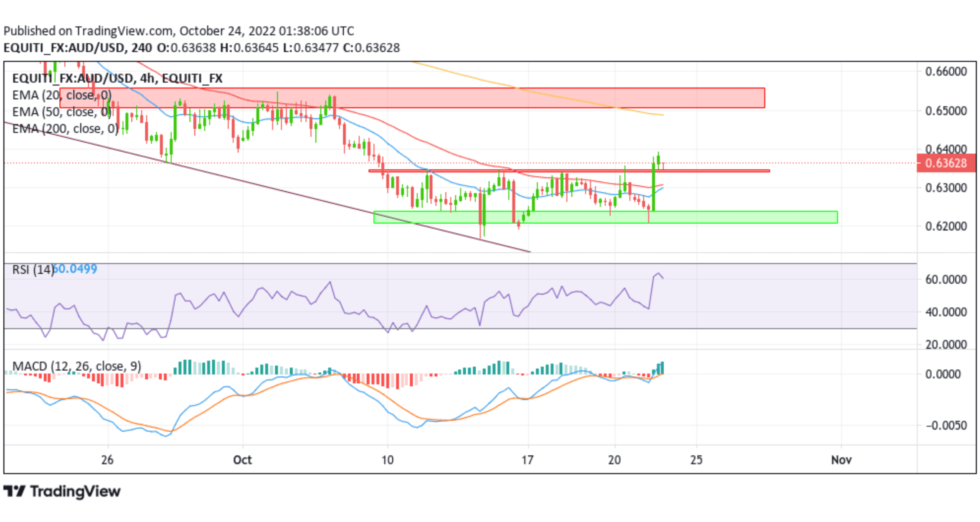This screenshot has height=522, width=980.
Task: Select the green support zone rectangle
Action: [606, 217]
